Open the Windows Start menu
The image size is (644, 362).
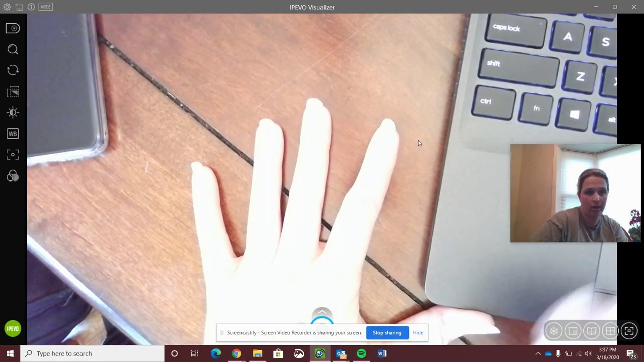[10, 353]
